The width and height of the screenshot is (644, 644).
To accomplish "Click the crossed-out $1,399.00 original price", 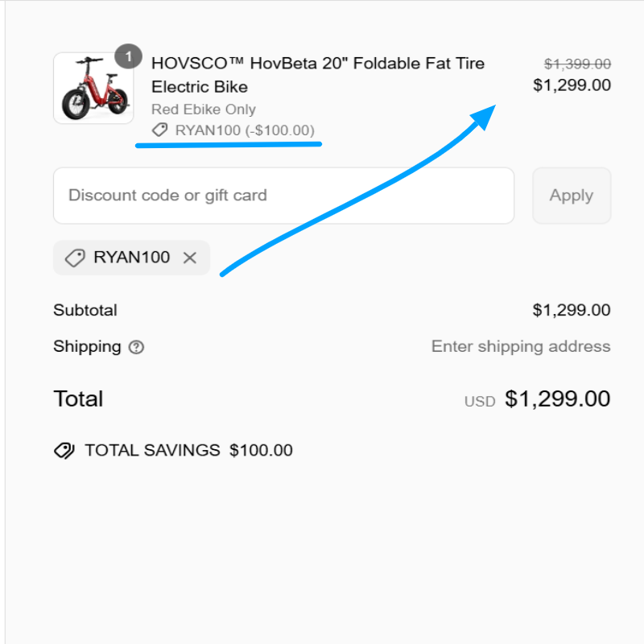I will click(577, 64).
